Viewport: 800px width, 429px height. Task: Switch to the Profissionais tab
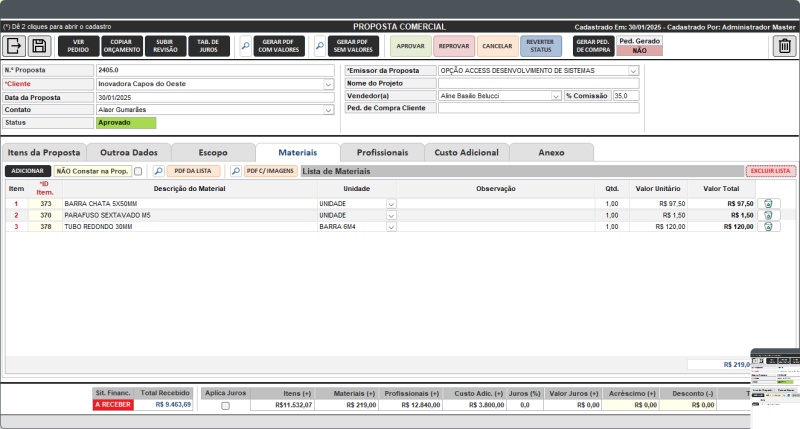coord(382,153)
